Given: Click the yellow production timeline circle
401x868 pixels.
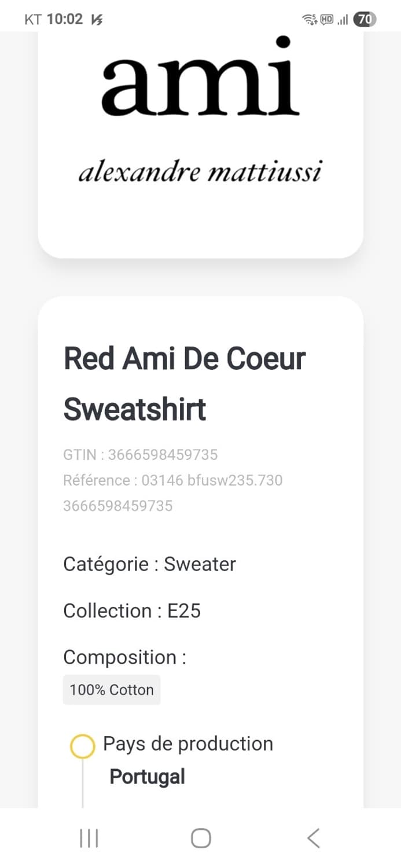Looking at the screenshot, I should [82, 746].
